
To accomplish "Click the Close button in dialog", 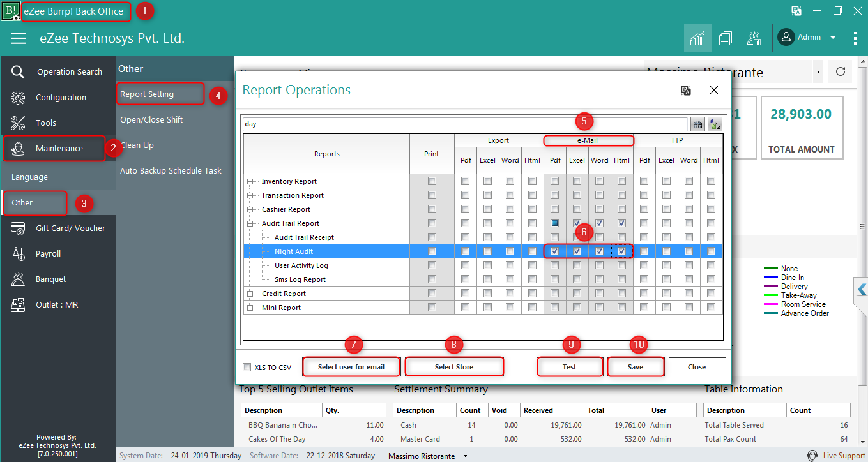I will [x=697, y=367].
